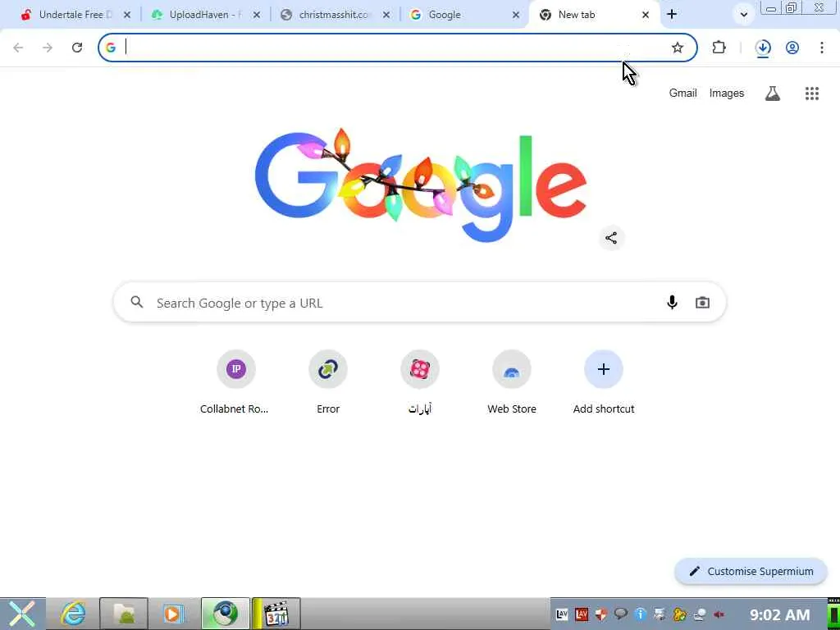
Task: Click the muted volume tray icon
Action: [719, 614]
